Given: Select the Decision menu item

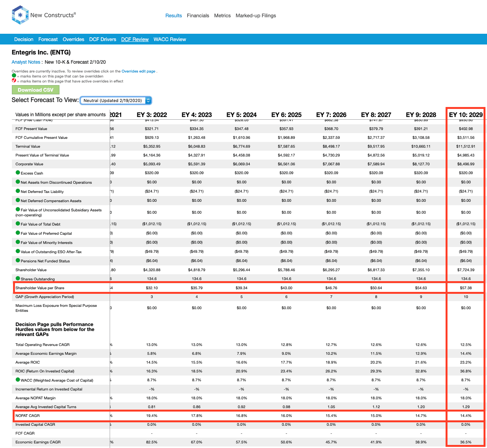Looking at the screenshot, I should (24, 40).
